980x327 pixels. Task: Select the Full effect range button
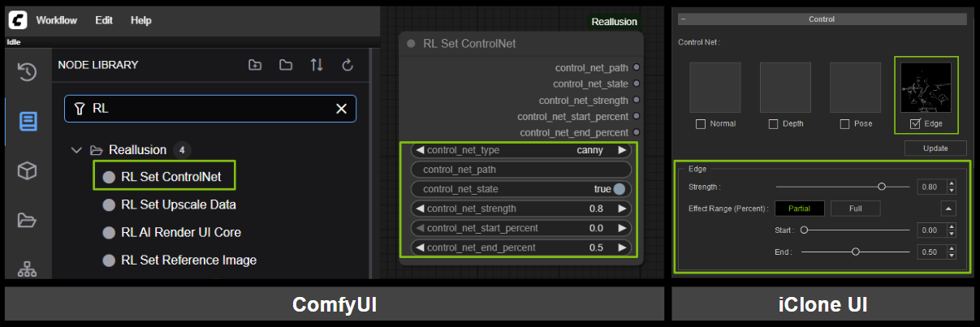coord(855,209)
